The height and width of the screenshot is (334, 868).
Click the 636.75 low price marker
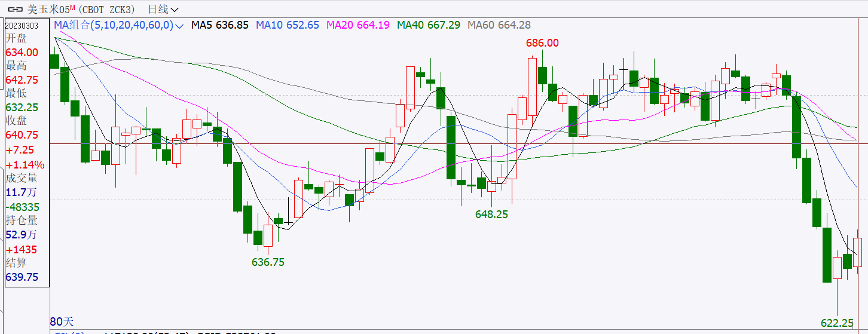268,262
